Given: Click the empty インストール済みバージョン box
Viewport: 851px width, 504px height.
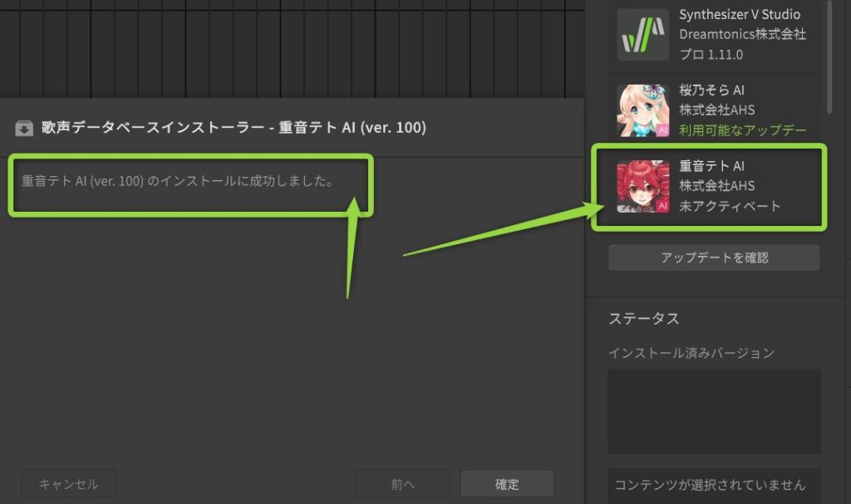Looking at the screenshot, I should pyautogui.click(x=714, y=411).
